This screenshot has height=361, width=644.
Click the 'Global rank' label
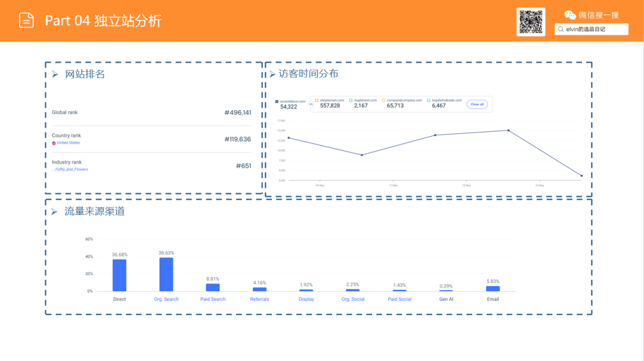click(64, 112)
